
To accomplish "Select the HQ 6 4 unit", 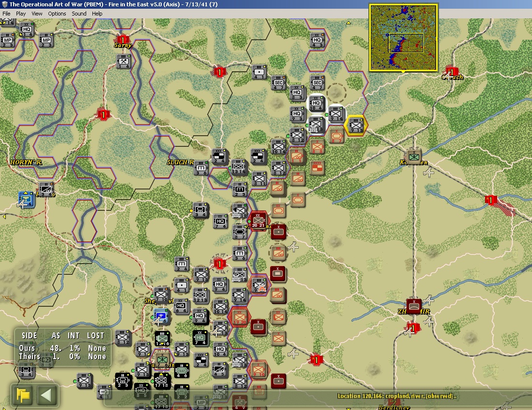I will 181,306.
